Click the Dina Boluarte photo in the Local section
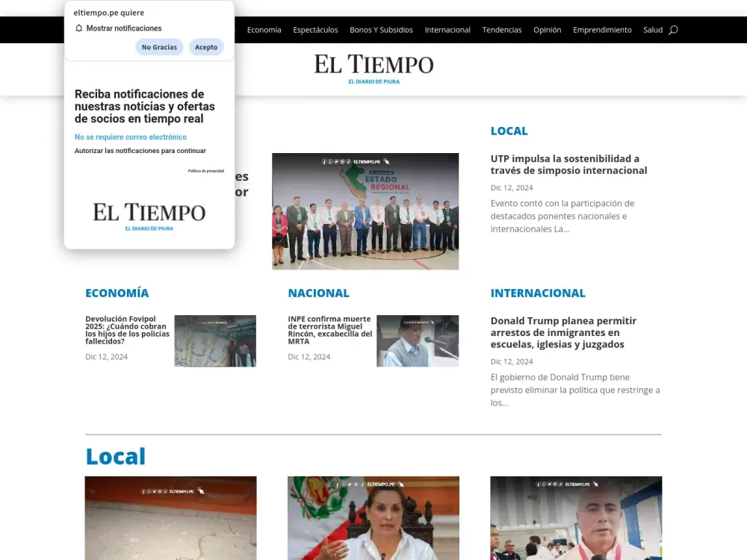 click(373, 523)
